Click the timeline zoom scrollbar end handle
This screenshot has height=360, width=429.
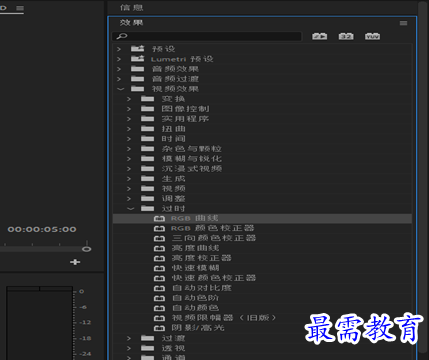(87, 249)
